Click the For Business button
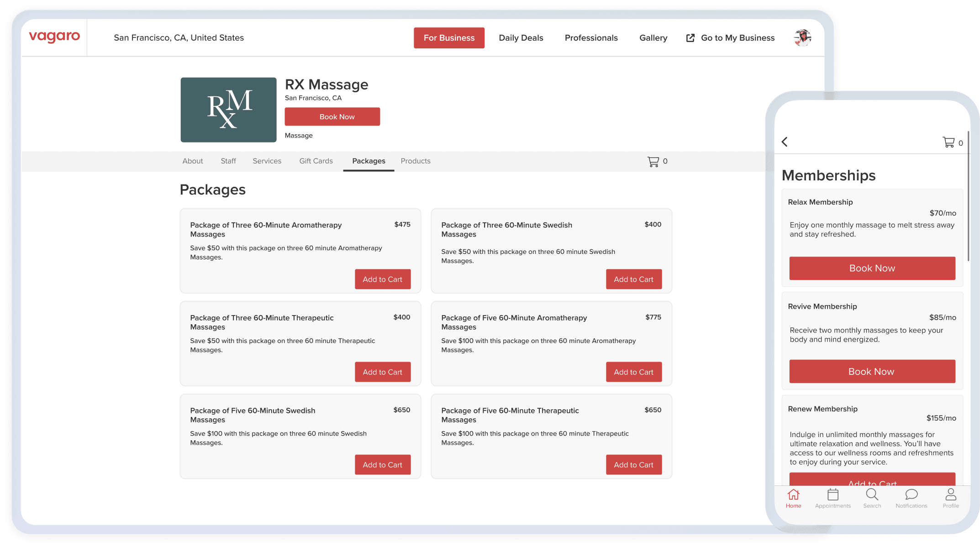The image size is (980, 548). [449, 38]
